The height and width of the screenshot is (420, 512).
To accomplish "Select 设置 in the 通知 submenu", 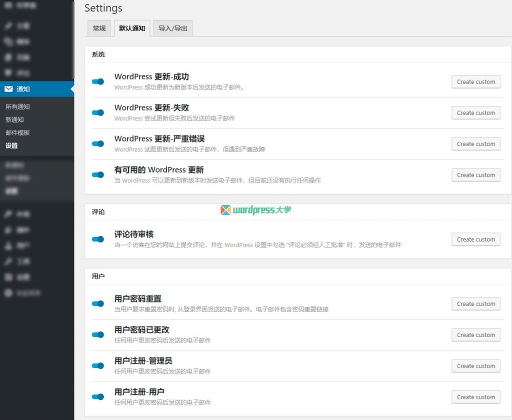I will click(x=11, y=145).
